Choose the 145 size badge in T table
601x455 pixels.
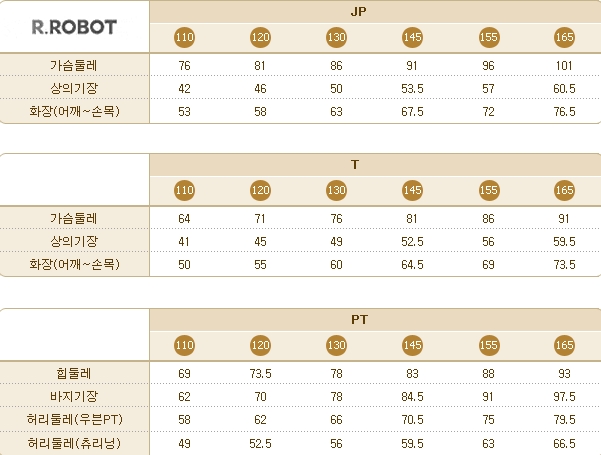coord(412,190)
